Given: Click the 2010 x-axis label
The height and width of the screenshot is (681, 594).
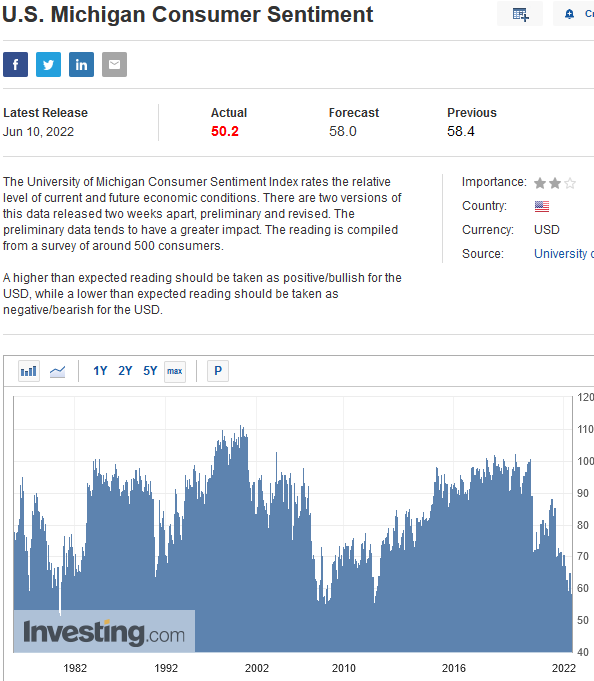Looking at the screenshot, I should (343, 668).
